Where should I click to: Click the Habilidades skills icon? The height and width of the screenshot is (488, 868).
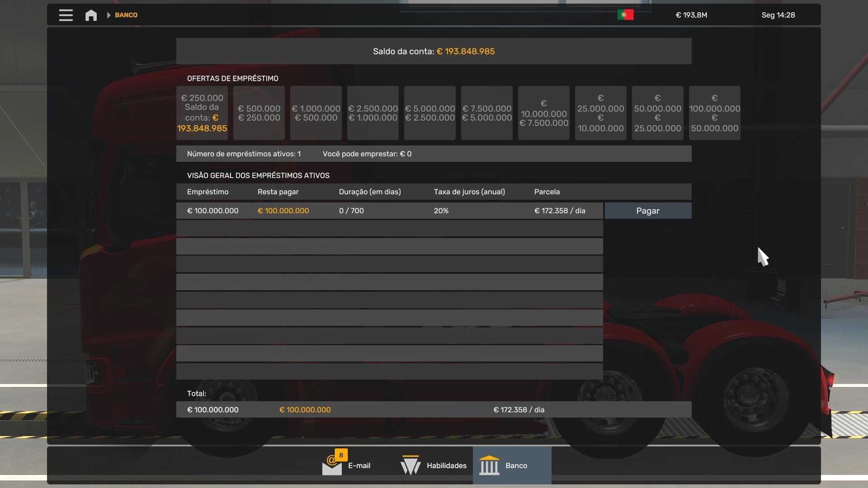pos(410,465)
